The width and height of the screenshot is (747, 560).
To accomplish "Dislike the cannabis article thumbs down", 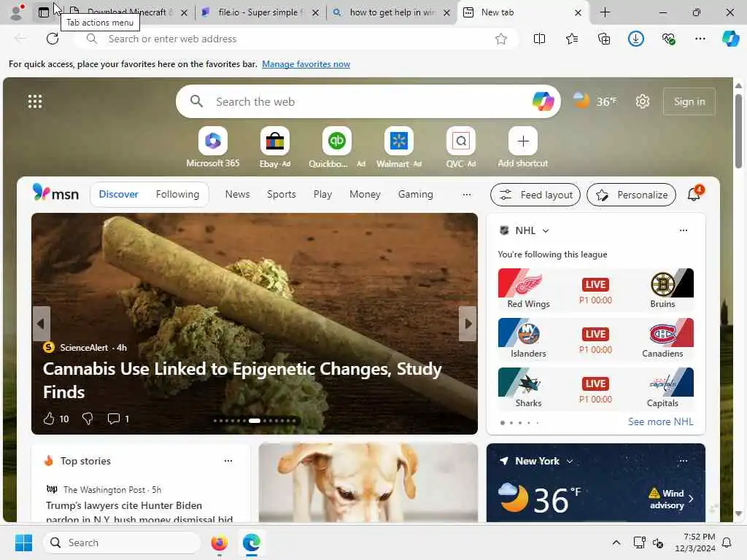I will 88,419.
